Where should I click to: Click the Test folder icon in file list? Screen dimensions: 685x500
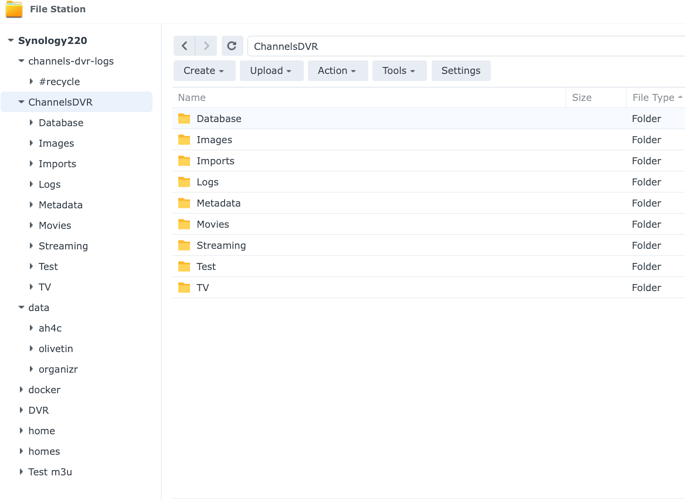(184, 266)
